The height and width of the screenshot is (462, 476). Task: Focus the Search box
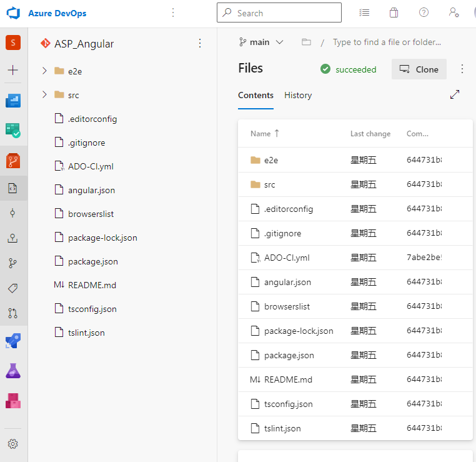(x=279, y=13)
